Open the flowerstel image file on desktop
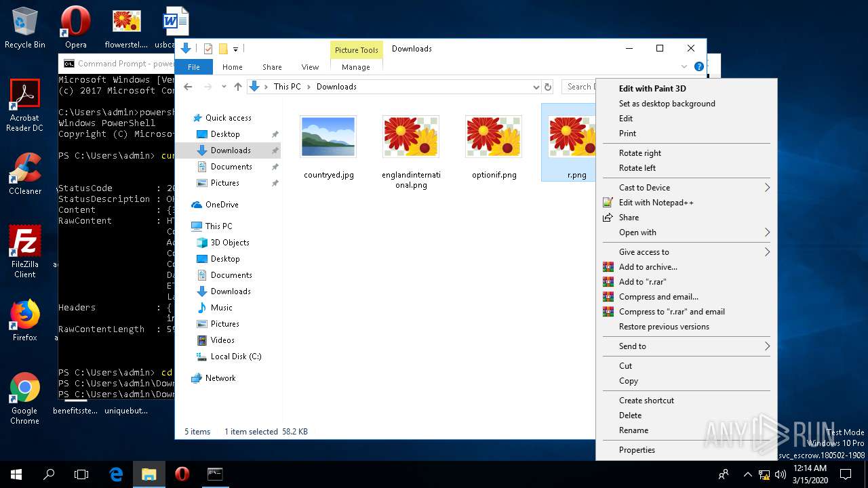 point(126,27)
